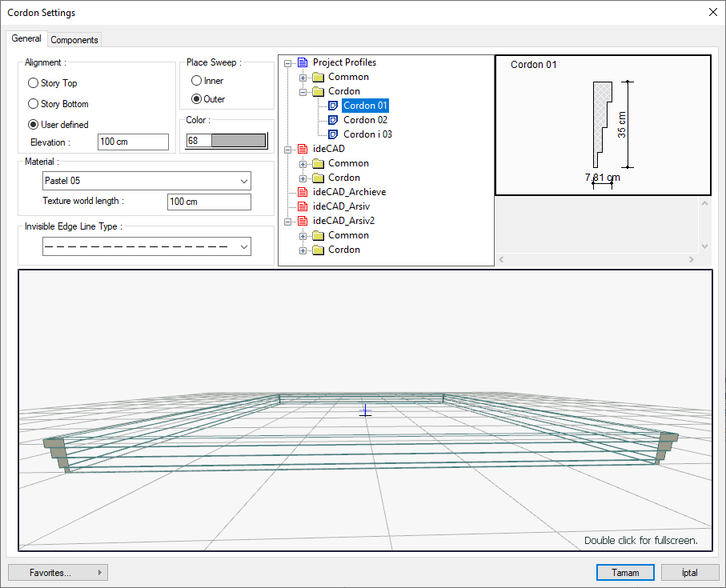Click the Elevation input field
Screen dimensions: 726x588
pyautogui.click(x=133, y=142)
